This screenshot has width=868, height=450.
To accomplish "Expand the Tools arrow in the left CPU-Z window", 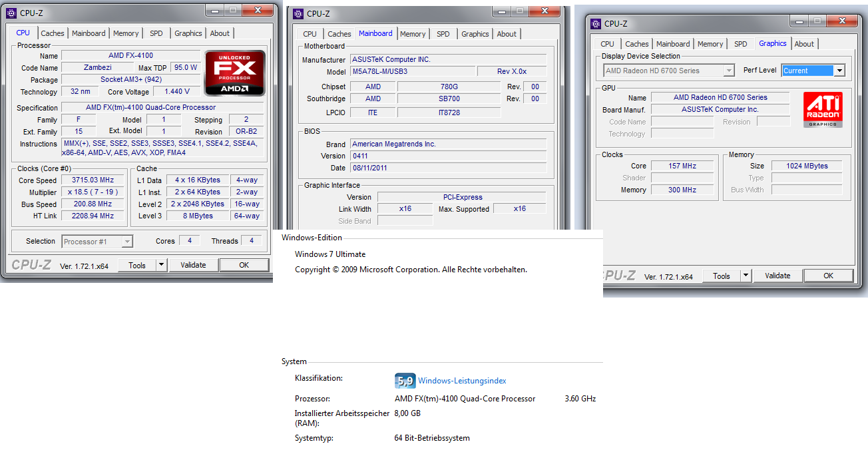I will (x=162, y=265).
